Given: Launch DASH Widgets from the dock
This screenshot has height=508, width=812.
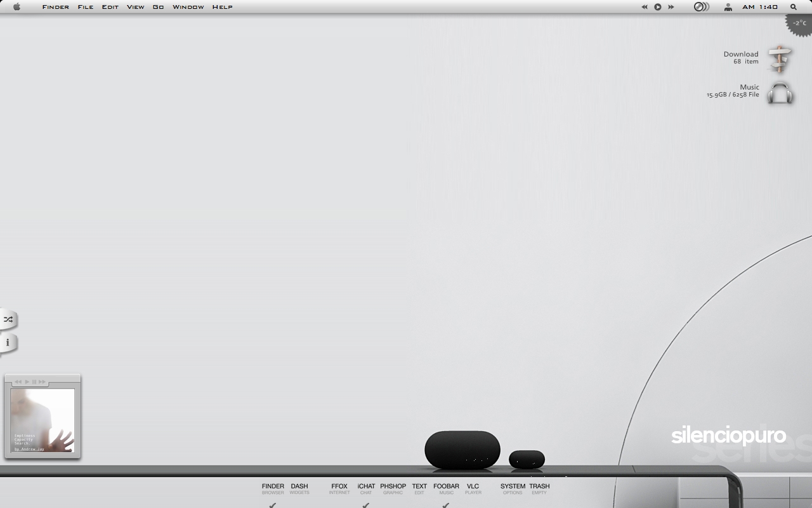Looking at the screenshot, I should pyautogui.click(x=299, y=488).
